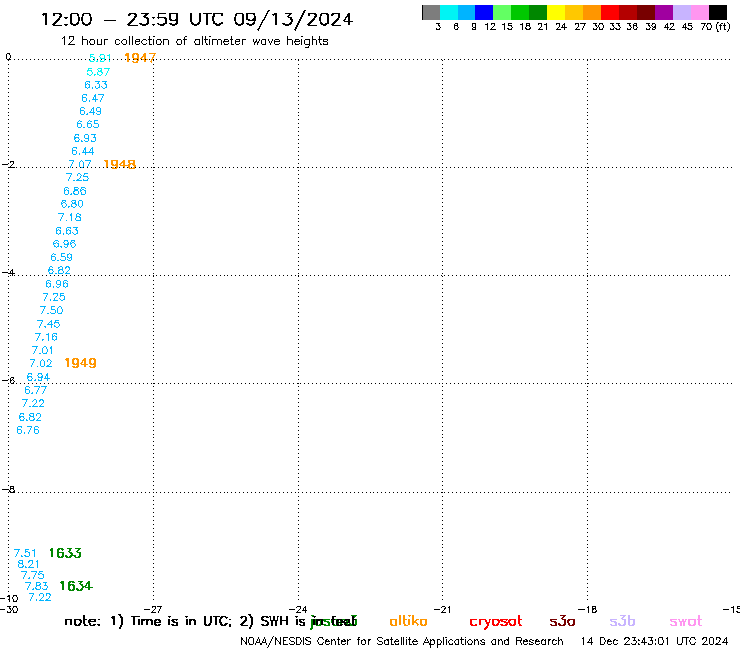This screenshot has width=740, height=650.
Task: Select the pink swatch in the color scale
Action: tap(699, 12)
